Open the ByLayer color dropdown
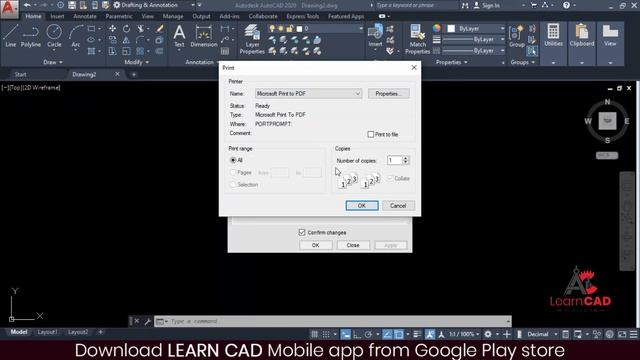The image size is (640, 360). [476, 29]
